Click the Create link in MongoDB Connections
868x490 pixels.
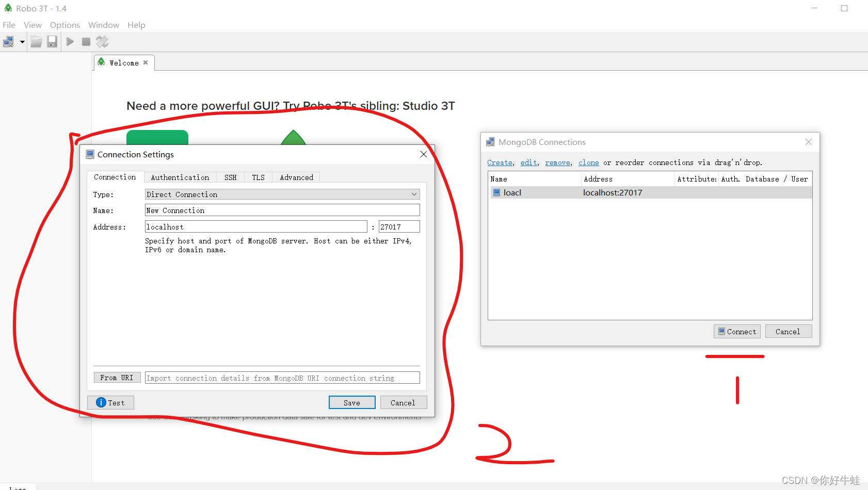click(500, 162)
